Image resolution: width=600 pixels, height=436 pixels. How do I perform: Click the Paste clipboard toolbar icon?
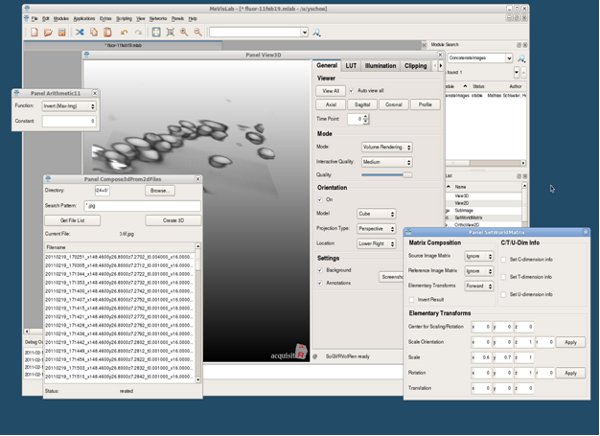pyautogui.click(x=107, y=32)
